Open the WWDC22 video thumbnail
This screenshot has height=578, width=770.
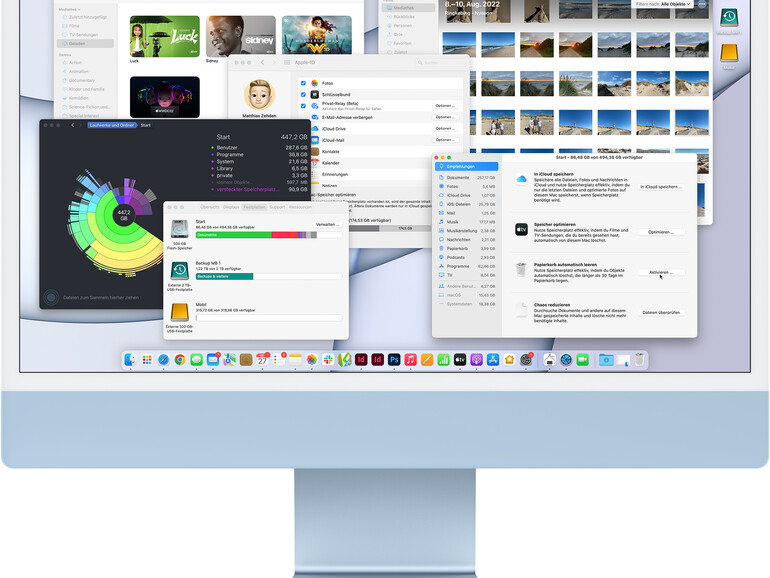[x=165, y=97]
